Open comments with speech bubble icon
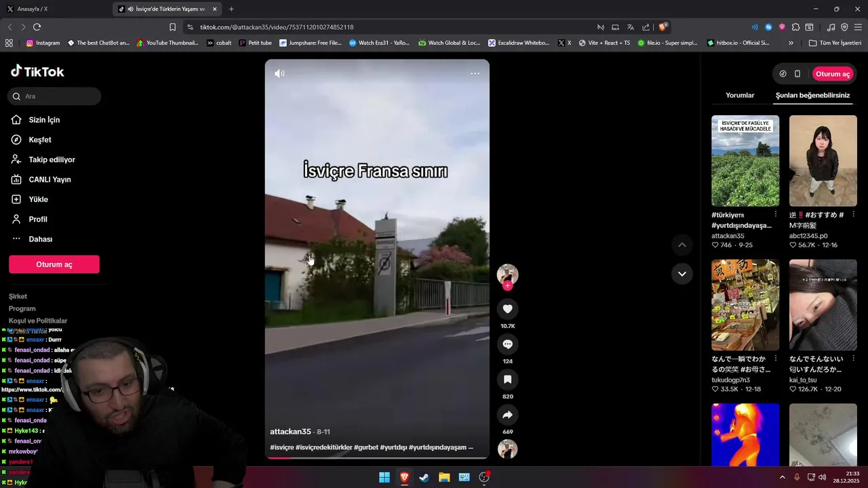Viewport: 868px width, 488px height. (x=507, y=344)
